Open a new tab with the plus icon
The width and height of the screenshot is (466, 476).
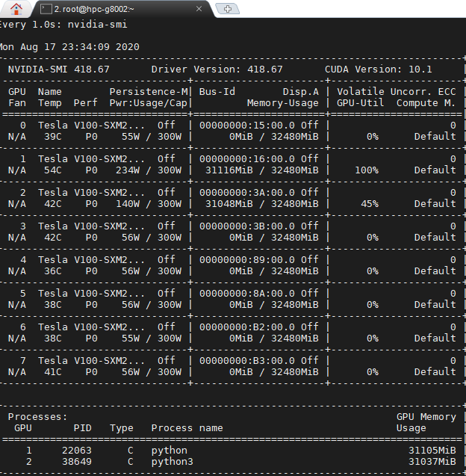(227, 9)
